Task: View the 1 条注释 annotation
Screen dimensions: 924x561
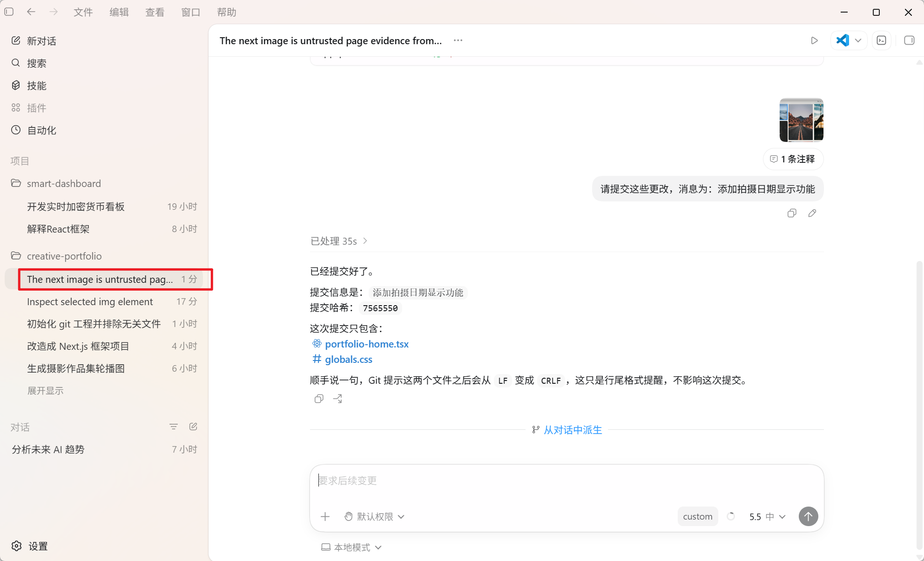Action: (x=793, y=159)
